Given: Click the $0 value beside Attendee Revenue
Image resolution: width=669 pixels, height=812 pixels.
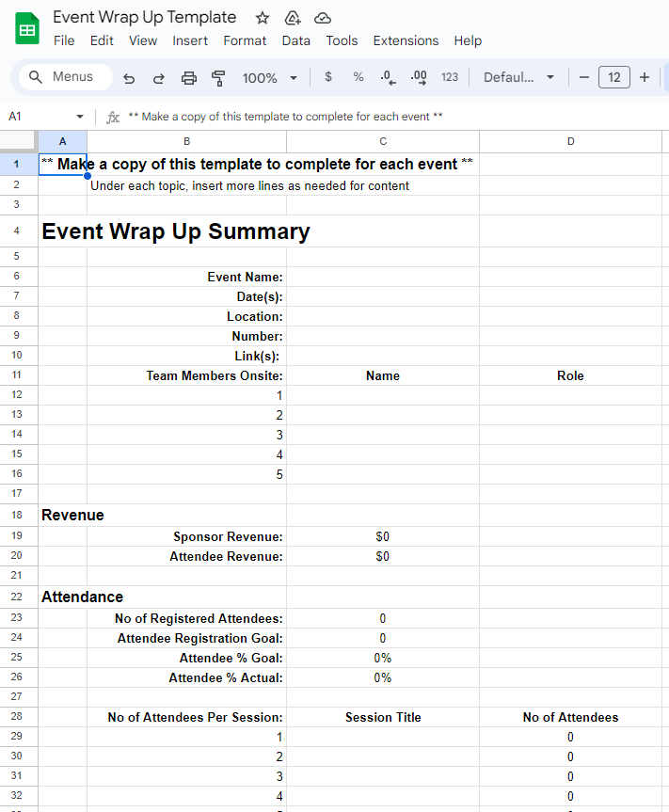Looking at the screenshot, I should (383, 556).
